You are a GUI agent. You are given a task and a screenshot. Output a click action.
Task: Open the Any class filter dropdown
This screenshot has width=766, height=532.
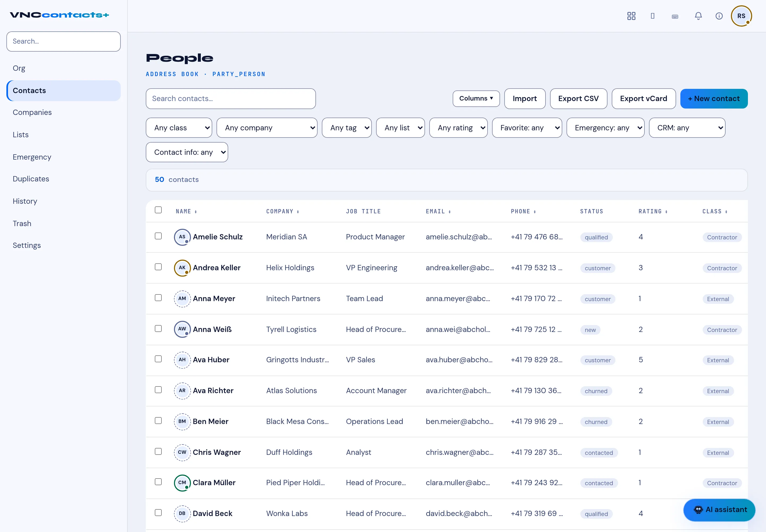coord(179,128)
